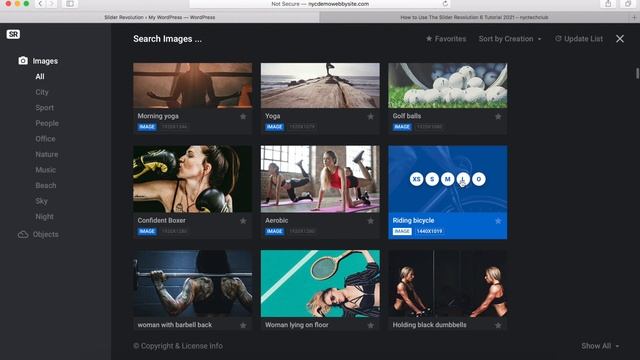Select the Yoga beach thumbnail
This screenshot has height=360, width=640.
click(320, 85)
